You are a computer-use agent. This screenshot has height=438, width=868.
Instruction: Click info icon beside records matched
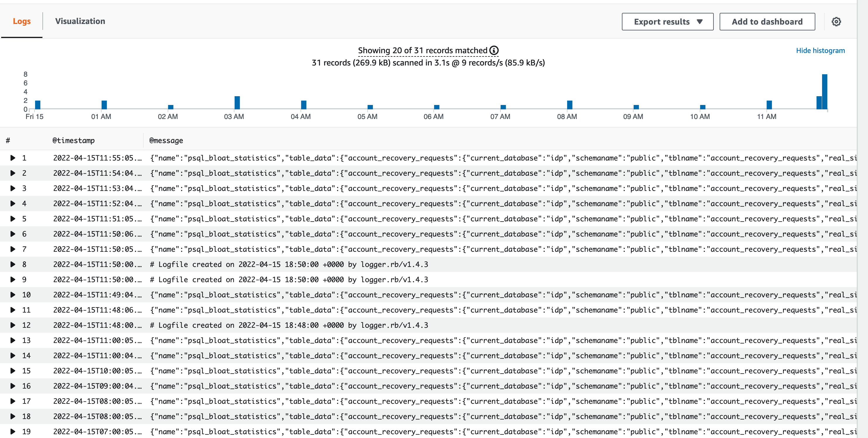(x=494, y=51)
